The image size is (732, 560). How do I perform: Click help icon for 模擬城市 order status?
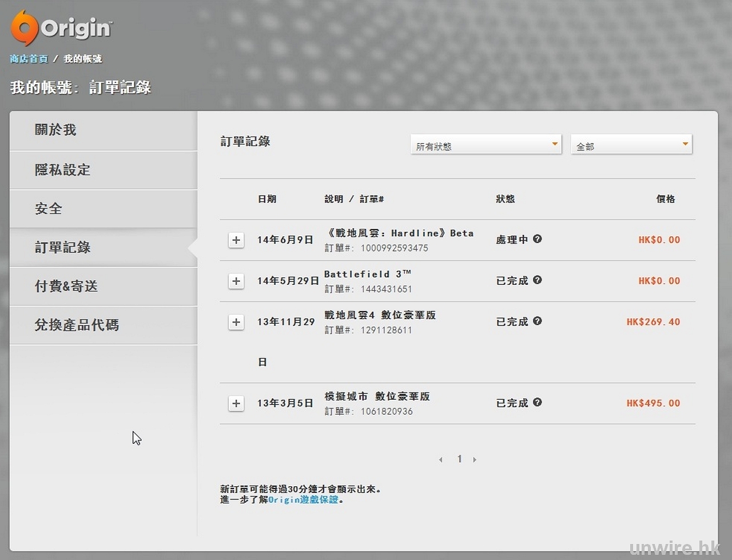click(538, 403)
